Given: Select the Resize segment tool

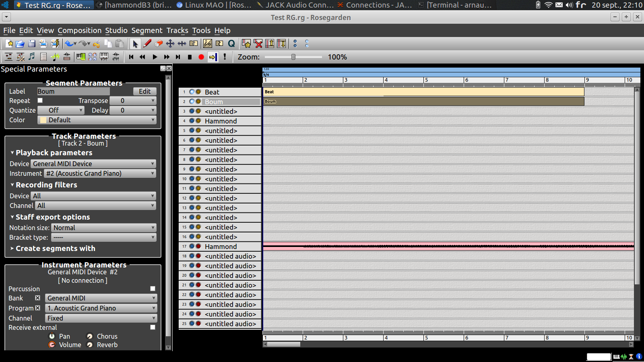Looking at the screenshot, I should tap(182, 43).
